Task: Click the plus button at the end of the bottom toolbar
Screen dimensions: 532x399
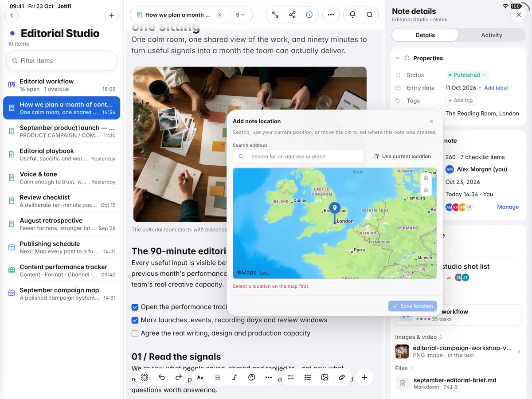Action: pyautogui.click(x=364, y=377)
